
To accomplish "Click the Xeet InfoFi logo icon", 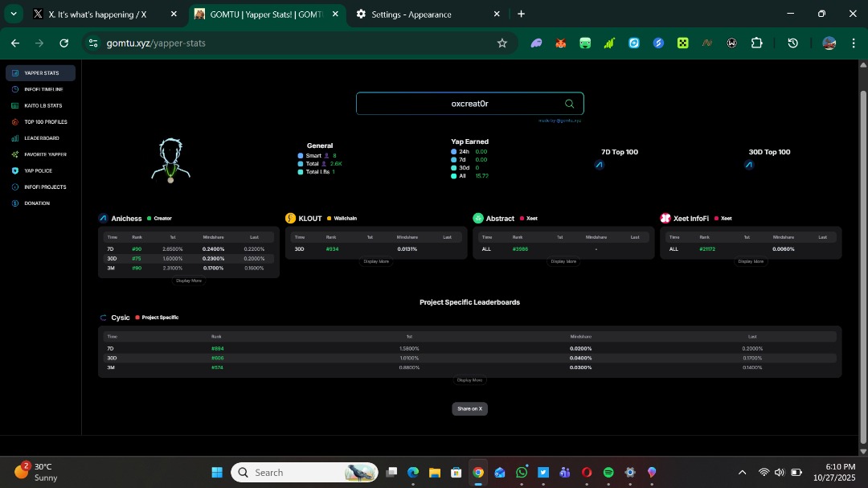I will point(665,218).
